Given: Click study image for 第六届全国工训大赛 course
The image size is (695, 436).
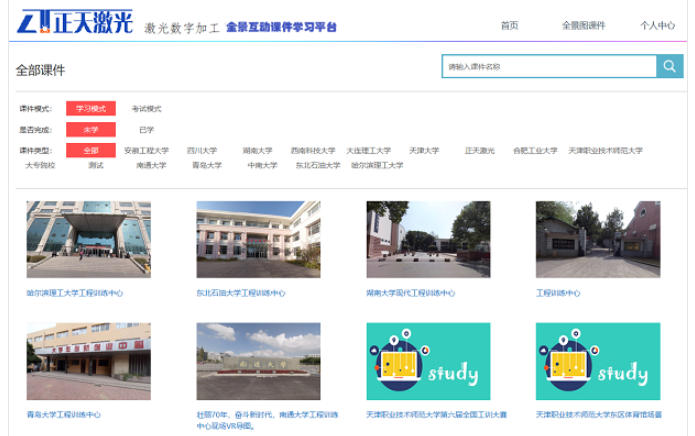Looking at the screenshot, I should [428, 361].
